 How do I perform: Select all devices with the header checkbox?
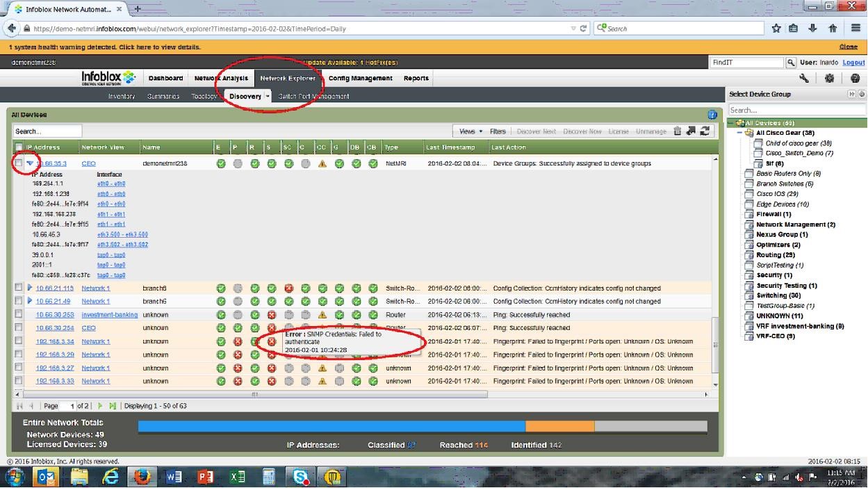(x=18, y=147)
